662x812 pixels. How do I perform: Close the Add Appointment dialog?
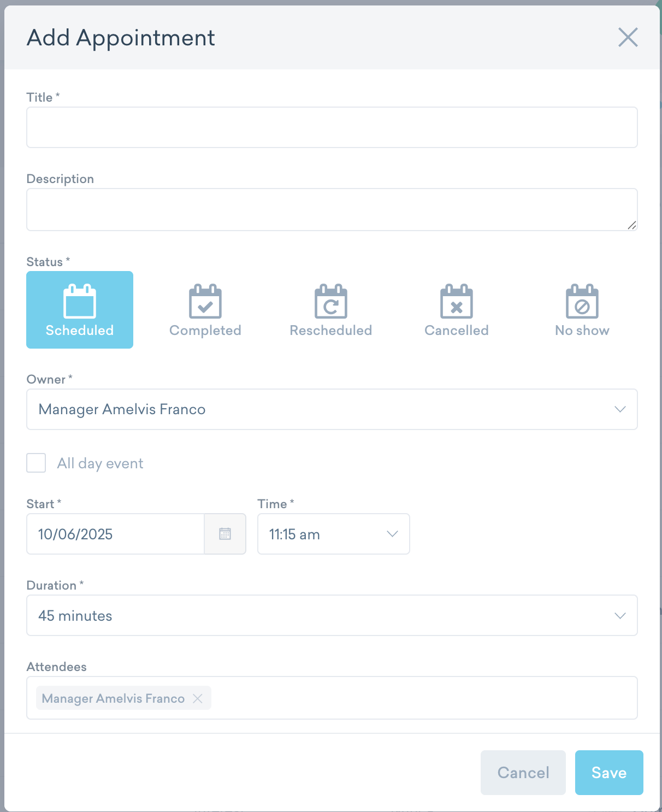(x=628, y=38)
